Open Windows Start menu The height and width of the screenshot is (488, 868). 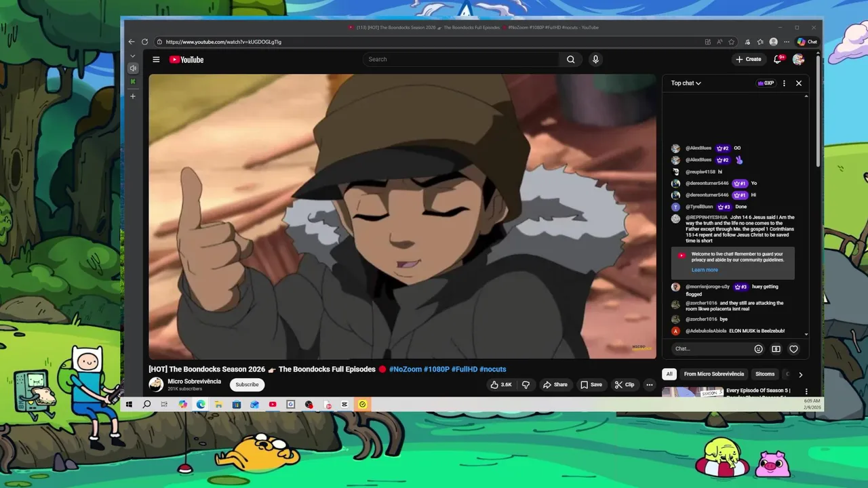[x=129, y=405]
